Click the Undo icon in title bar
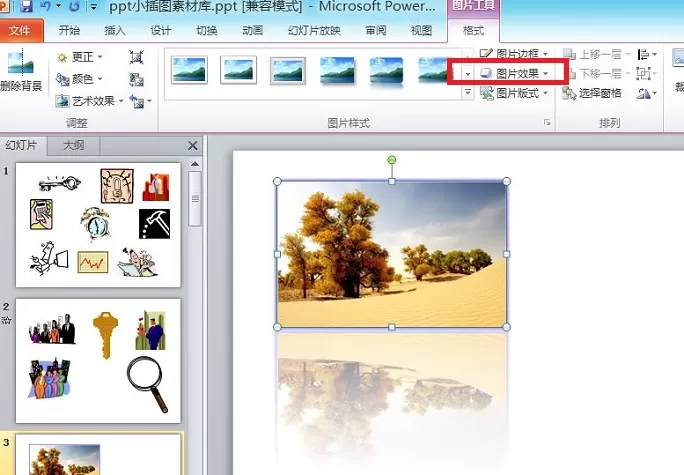Viewport: 684px width, 475px height. pyautogui.click(x=45, y=6)
